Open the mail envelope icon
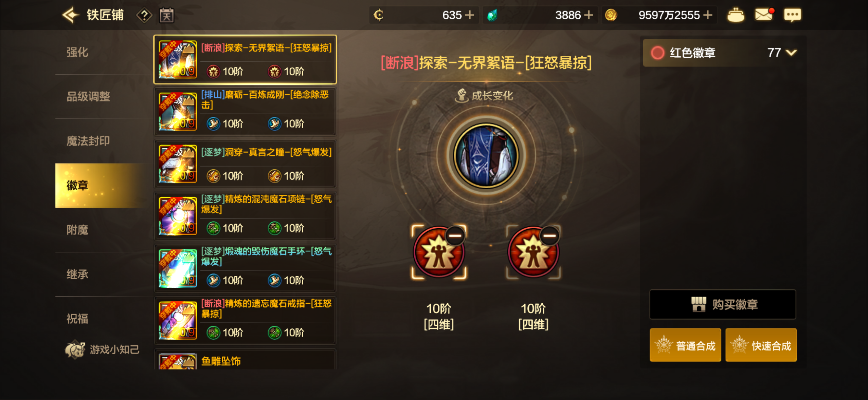This screenshot has width=868, height=400. 764,15
